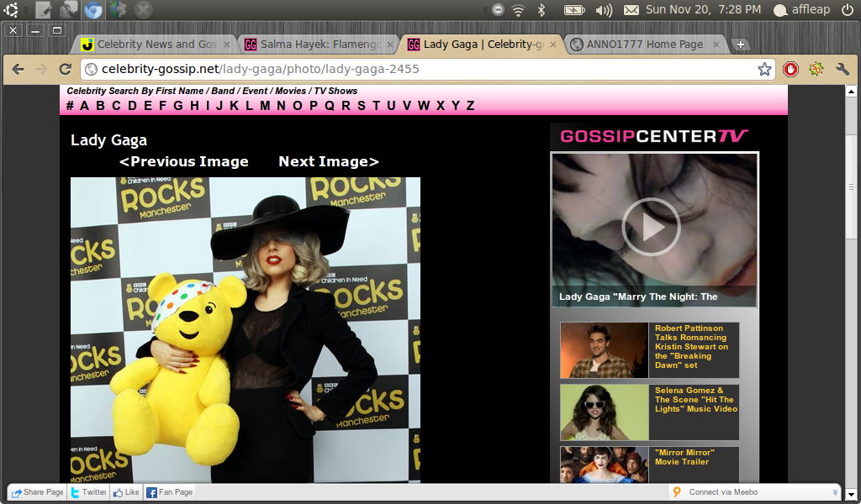Click the Facebook Like button
Viewport: 861px width, 504px height.
click(126, 492)
